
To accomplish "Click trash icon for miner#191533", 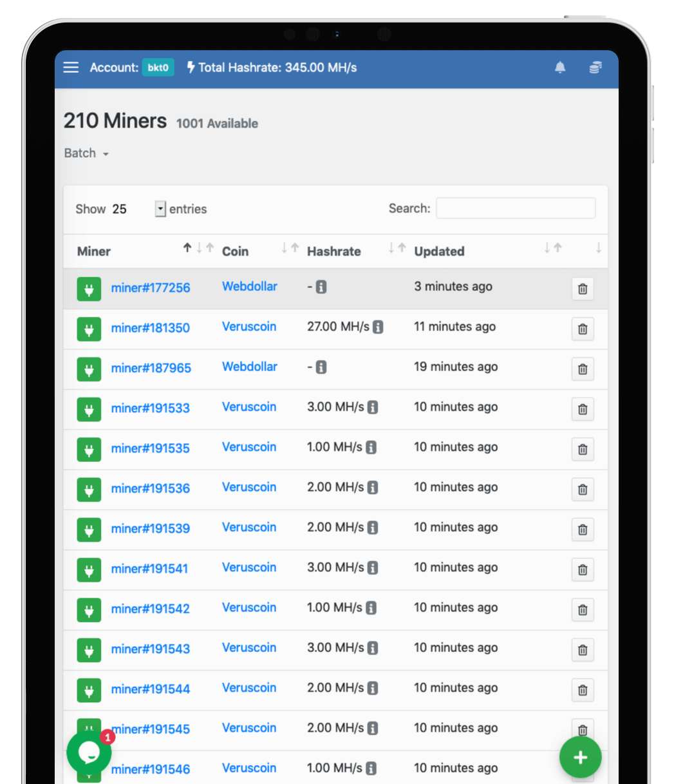I will pyautogui.click(x=582, y=409).
